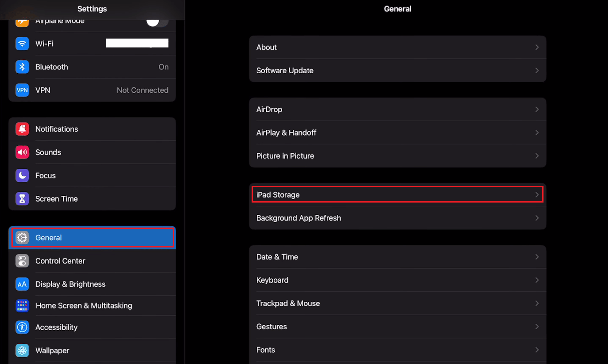
Task: Tap the Notifications bell icon
Action: coord(22,129)
